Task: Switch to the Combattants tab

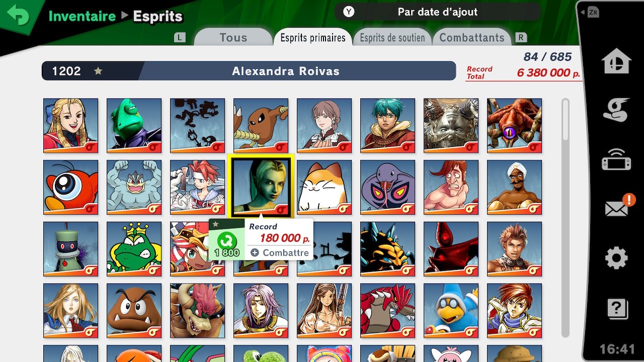Action: [x=472, y=38]
